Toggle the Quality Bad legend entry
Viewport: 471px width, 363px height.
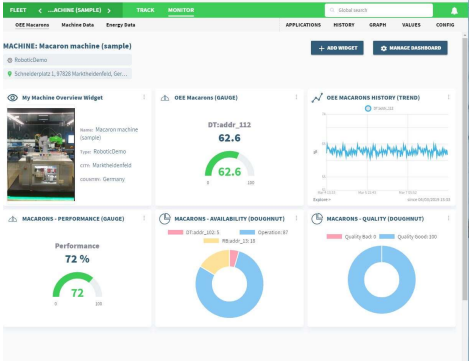[x=352, y=237]
